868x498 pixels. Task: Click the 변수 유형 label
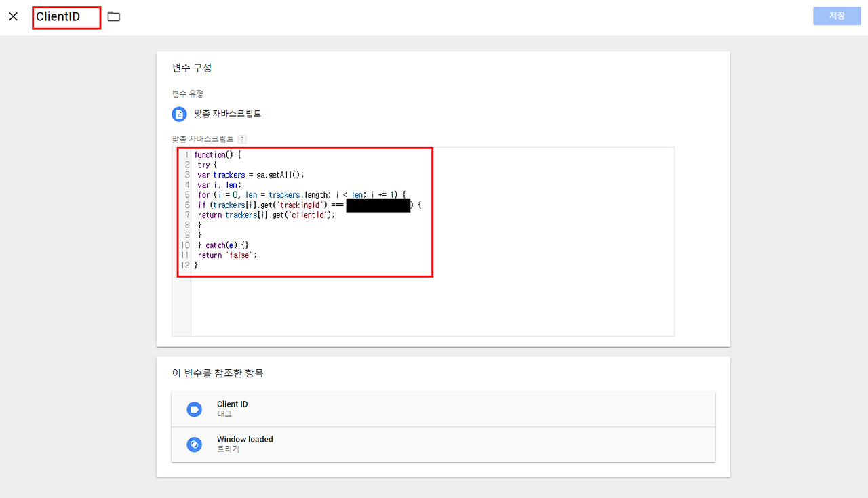[188, 94]
